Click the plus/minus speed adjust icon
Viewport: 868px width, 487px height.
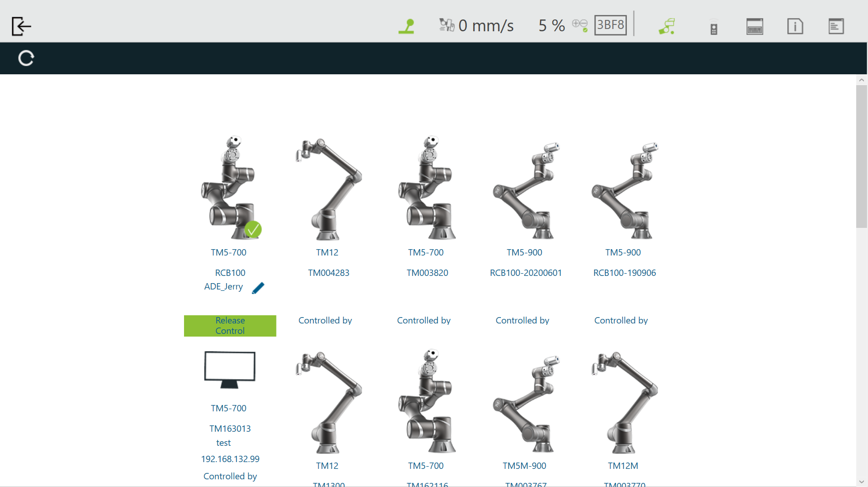pos(580,25)
